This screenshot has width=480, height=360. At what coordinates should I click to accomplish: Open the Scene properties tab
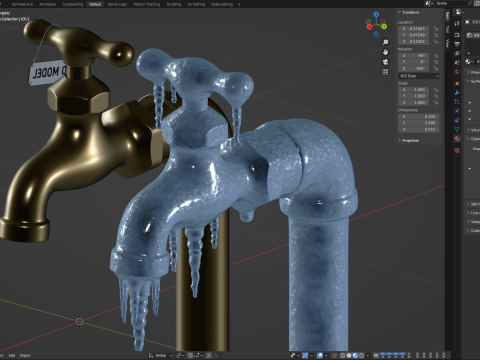[457, 63]
